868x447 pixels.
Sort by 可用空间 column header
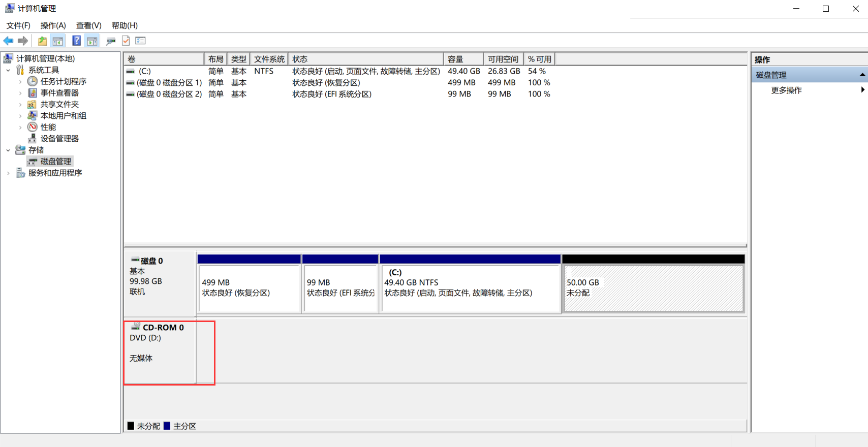pos(503,59)
